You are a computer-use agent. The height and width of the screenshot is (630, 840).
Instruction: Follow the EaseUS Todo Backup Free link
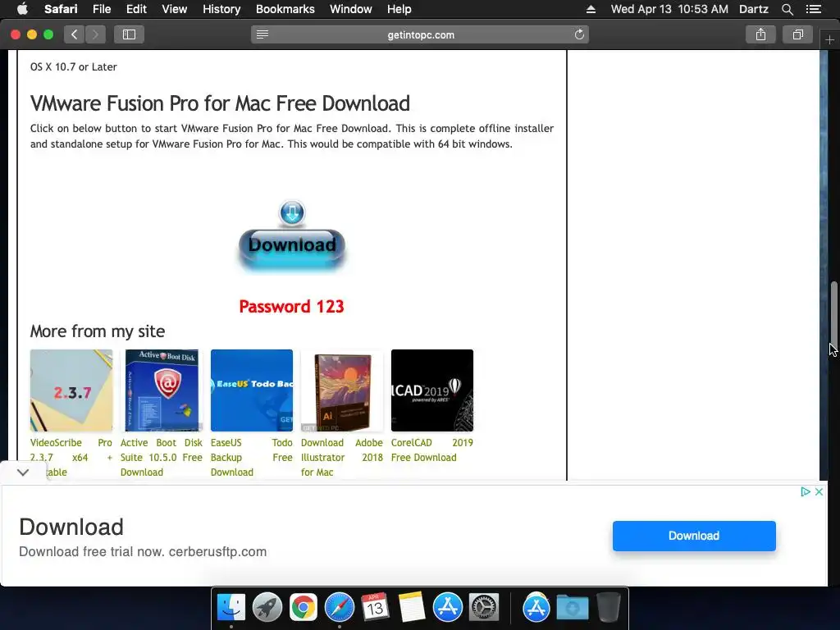click(x=251, y=457)
